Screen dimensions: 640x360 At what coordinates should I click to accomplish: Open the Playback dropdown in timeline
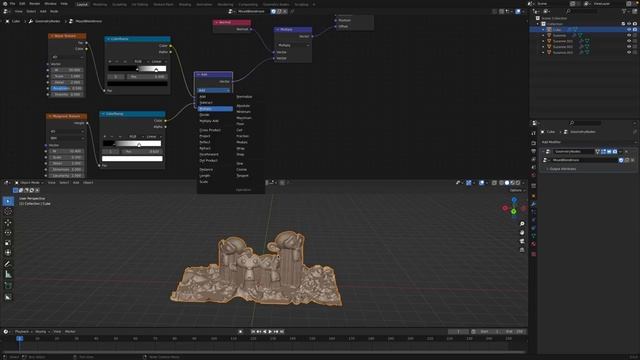click(23, 332)
